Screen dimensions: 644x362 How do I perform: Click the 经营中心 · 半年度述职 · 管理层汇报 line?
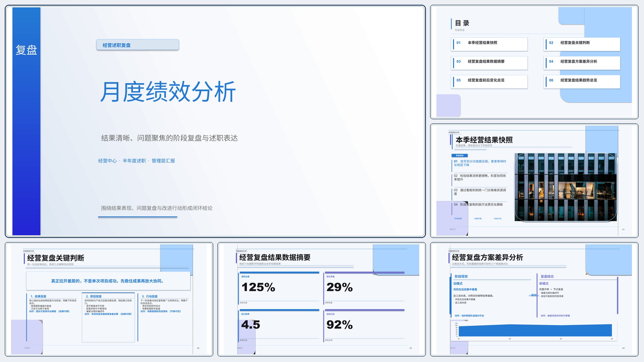(x=137, y=161)
